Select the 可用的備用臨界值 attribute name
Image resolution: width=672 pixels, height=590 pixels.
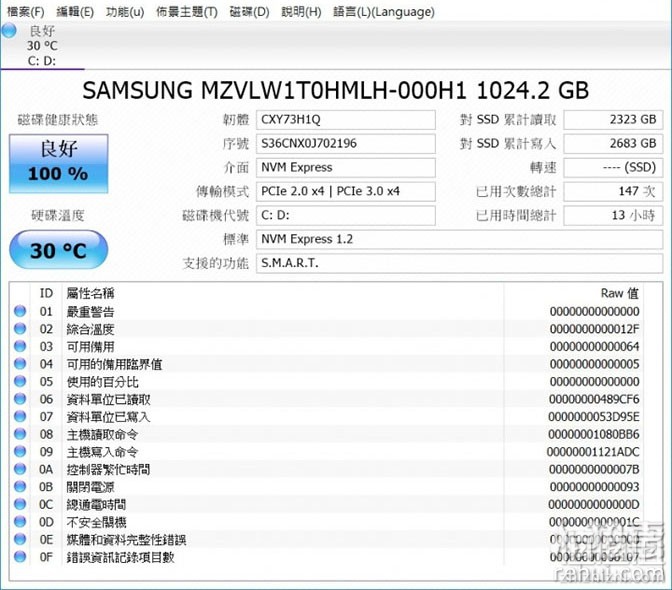click(x=114, y=364)
